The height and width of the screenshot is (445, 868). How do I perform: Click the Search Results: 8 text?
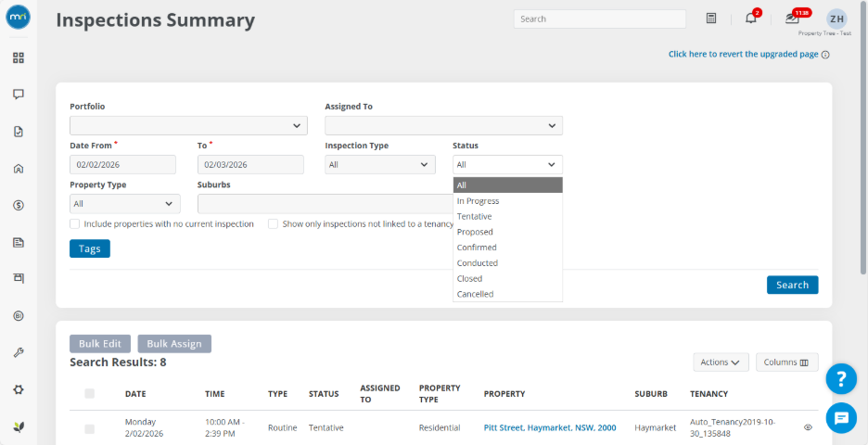[118, 362]
